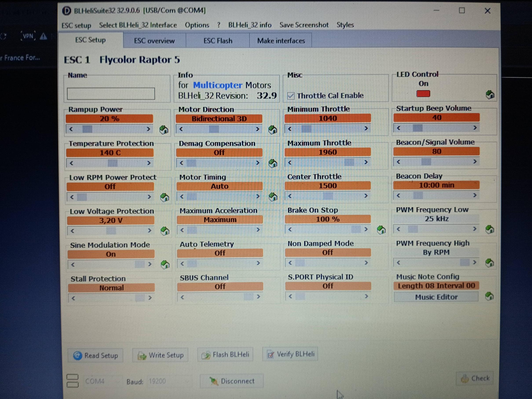This screenshot has width=532, height=399.
Task: Restore Low Voltage Protection default icon
Action: click(165, 231)
